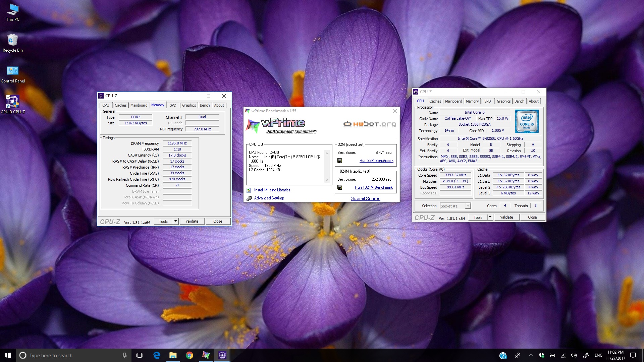The image size is (644, 362).
Task: Open Advanced Settings link in wPrime
Action: coord(269,198)
